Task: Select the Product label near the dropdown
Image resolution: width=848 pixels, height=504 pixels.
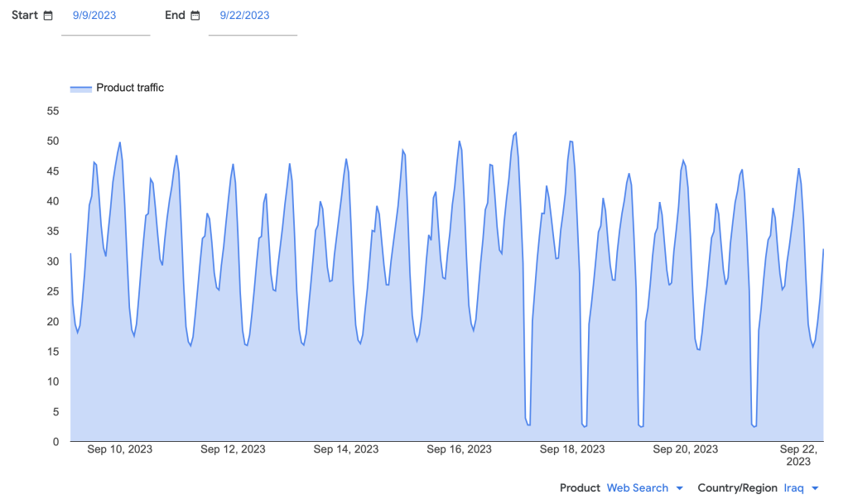Action: click(x=580, y=488)
